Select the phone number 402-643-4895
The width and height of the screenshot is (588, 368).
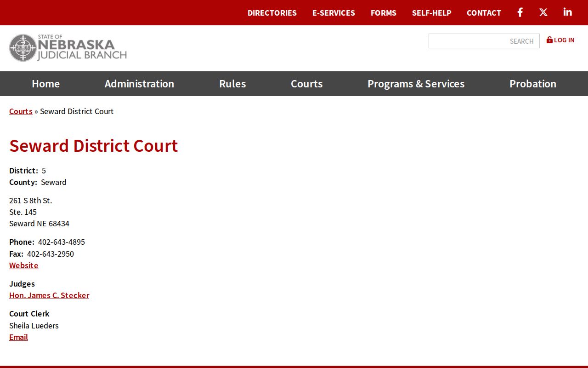pyautogui.click(x=62, y=242)
